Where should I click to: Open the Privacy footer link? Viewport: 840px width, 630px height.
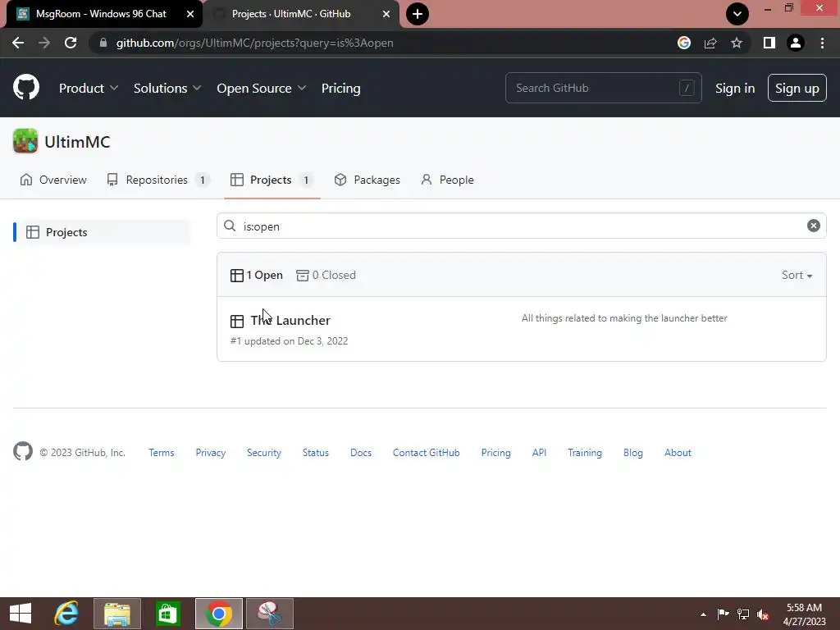tap(211, 452)
